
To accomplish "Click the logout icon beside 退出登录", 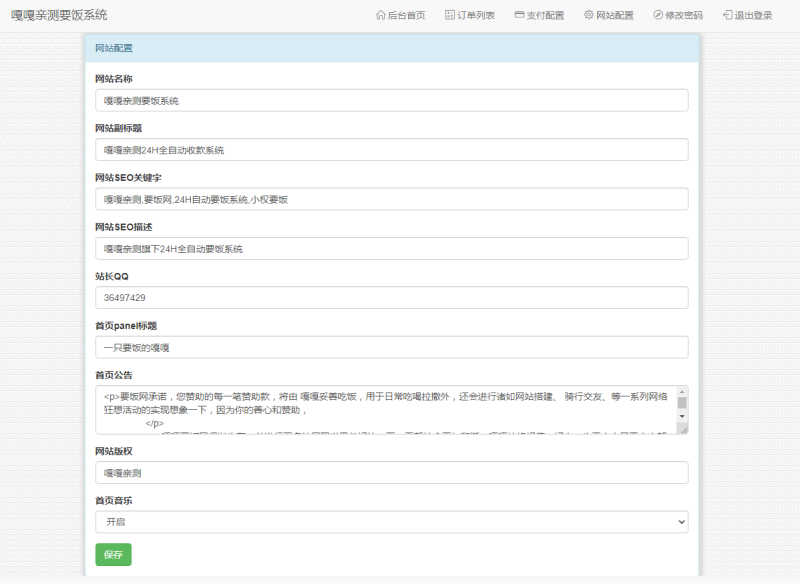I will (x=728, y=15).
